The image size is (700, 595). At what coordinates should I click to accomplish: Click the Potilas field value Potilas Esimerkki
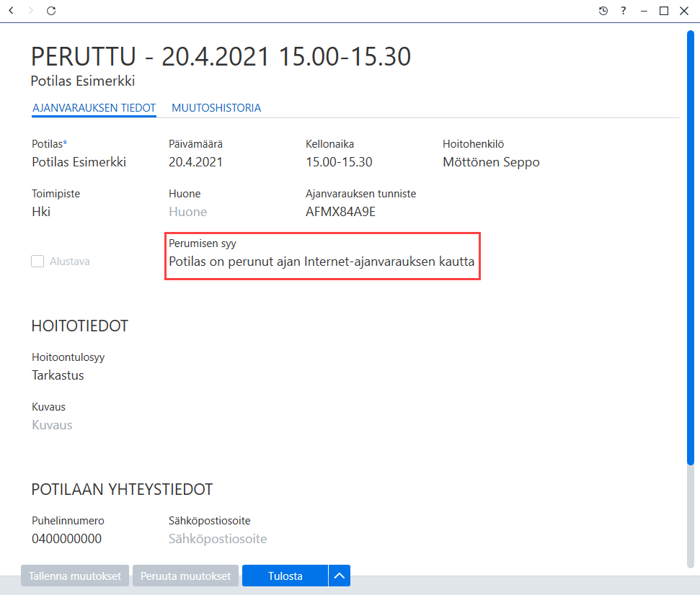[79, 162]
